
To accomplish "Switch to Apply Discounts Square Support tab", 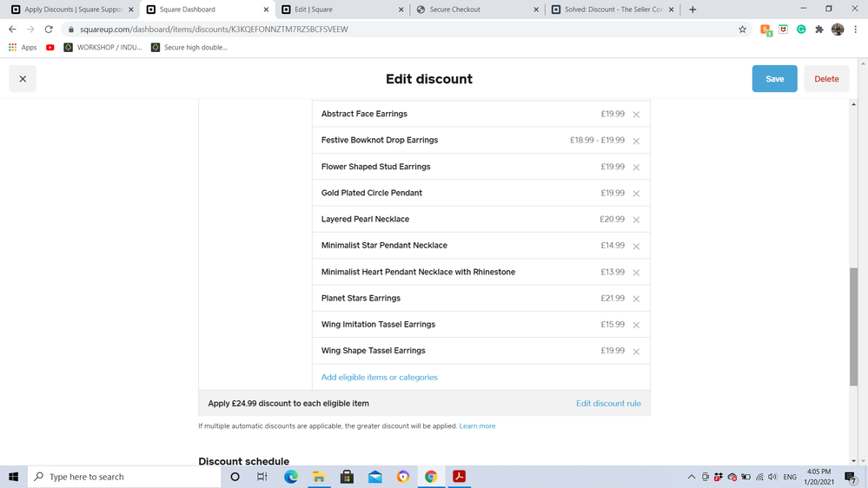I will click(x=73, y=10).
